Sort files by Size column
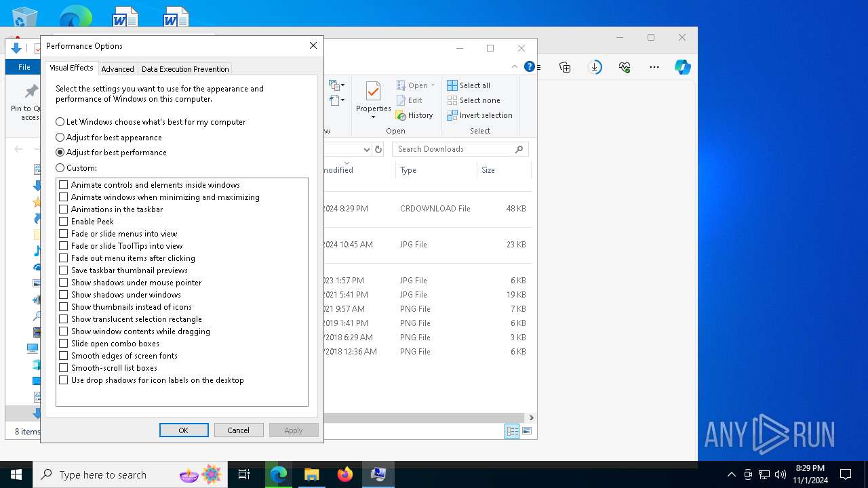Image resolution: width=868 pixels, height=488 pixels. point(504,170)
